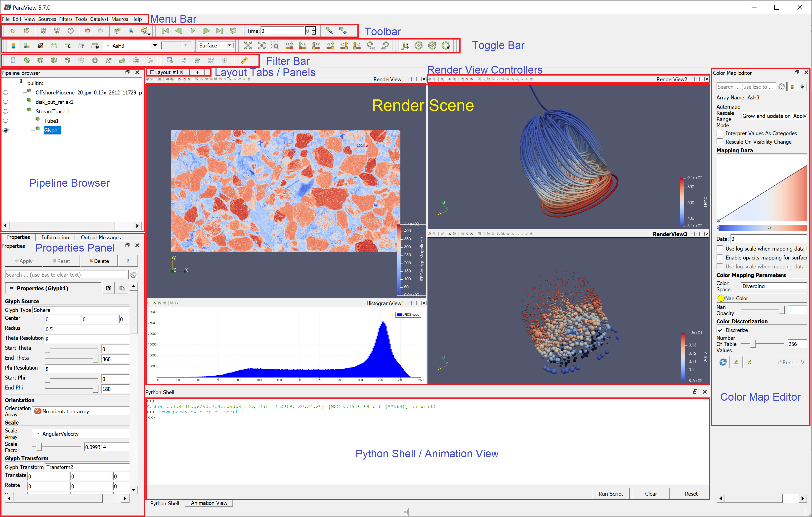Screen dimensions: 812x517
Task: Check Rescale On Visibility Change
Action: [x=720, y=142]
